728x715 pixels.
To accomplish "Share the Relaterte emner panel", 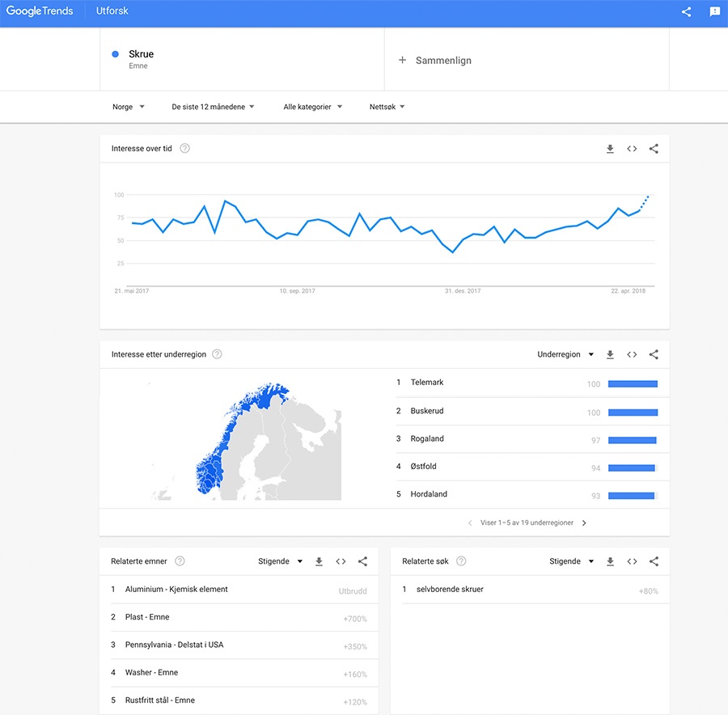I will pos(362,561).
